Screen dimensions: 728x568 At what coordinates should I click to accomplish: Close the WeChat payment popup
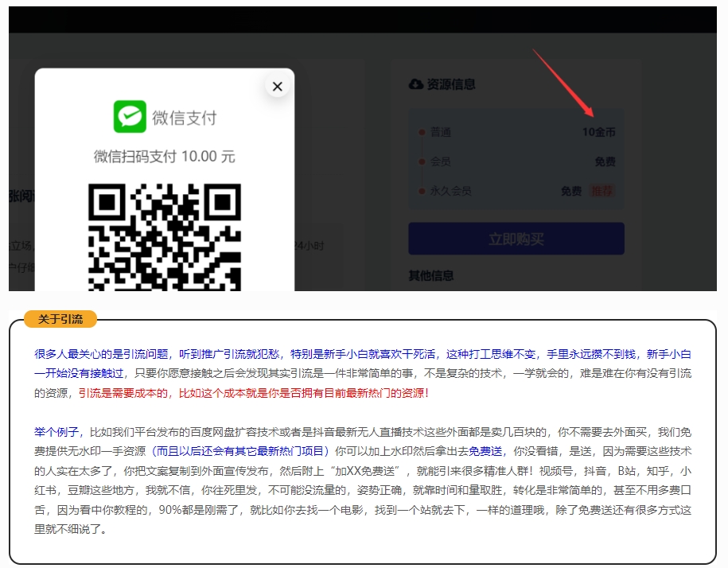[x=277, y=87]
